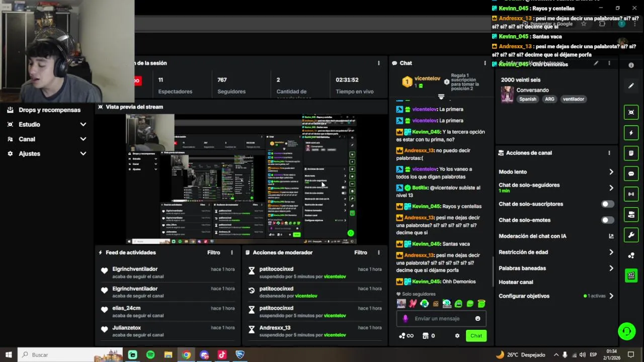Image resolution: width=644 pixels, height=362 pixels.
Task: Open Configurar objetivos arrow
Action: click(x=611, y=296)
